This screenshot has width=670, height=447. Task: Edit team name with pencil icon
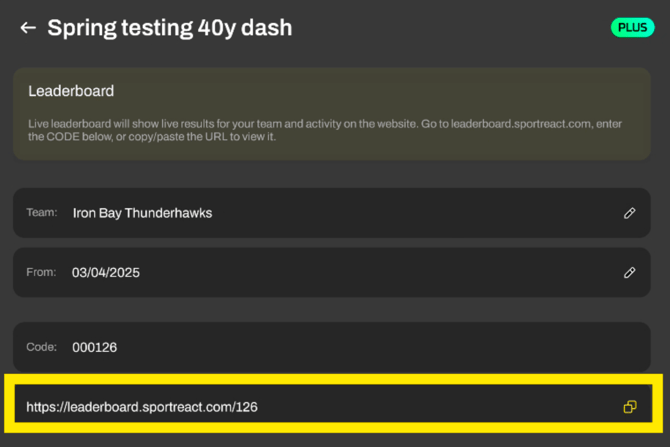pyautogui.click(x=629, y=213)
